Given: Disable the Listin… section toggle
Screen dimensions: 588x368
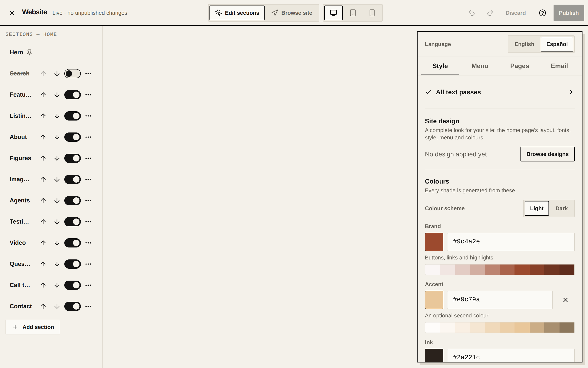Looking at the screenshot, I should [x=72, y=116].
